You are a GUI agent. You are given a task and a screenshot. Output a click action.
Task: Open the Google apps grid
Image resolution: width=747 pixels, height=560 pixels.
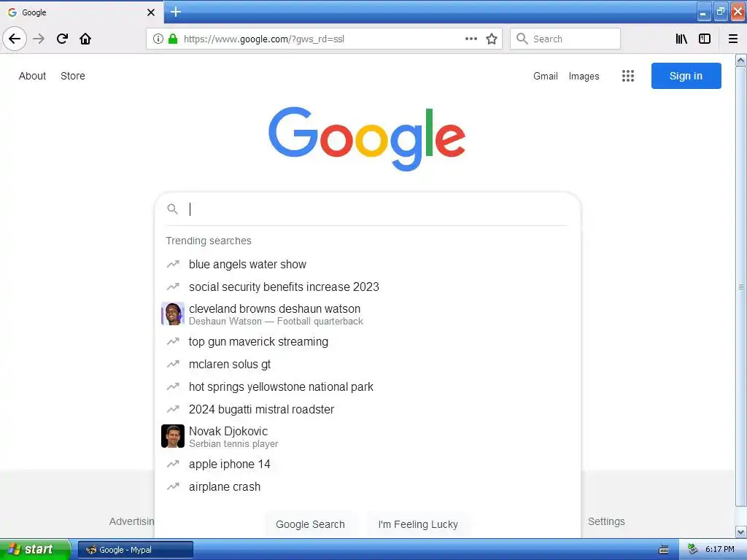pyautogui.click(x=628, y=76)
